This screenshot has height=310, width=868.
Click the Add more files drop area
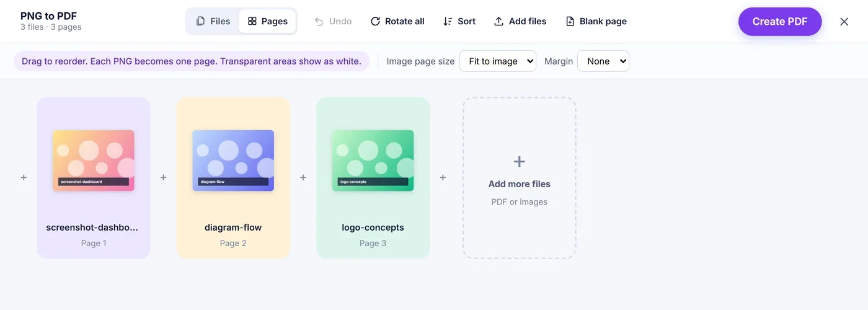[520, 178]
